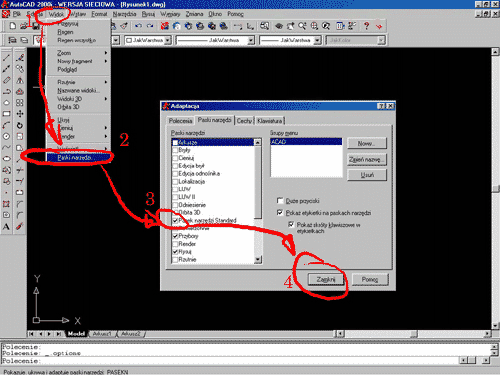Select the Rotate tool
The width and height of the screenshot is (500, 375).
(x=20, y=125)
